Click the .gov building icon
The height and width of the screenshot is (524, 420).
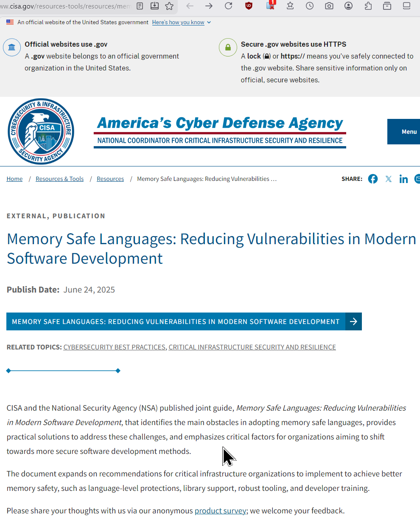coord(12,47)
